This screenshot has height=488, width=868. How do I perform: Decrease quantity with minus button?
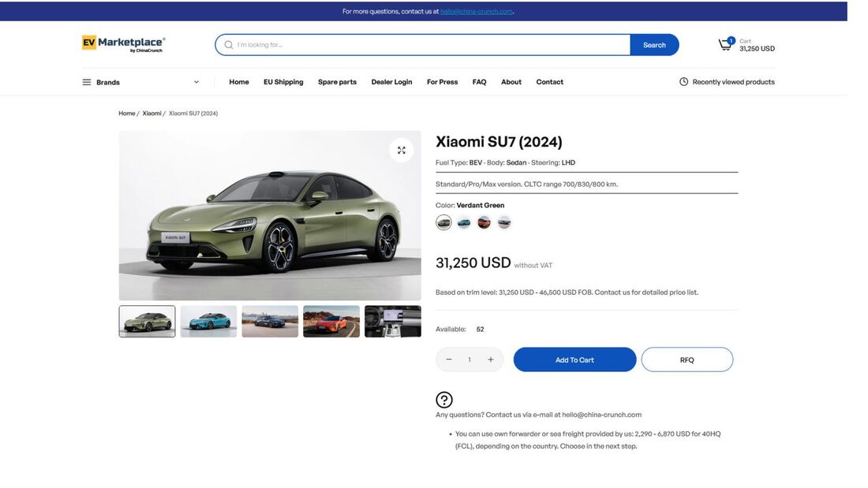(x=449, y=359)
